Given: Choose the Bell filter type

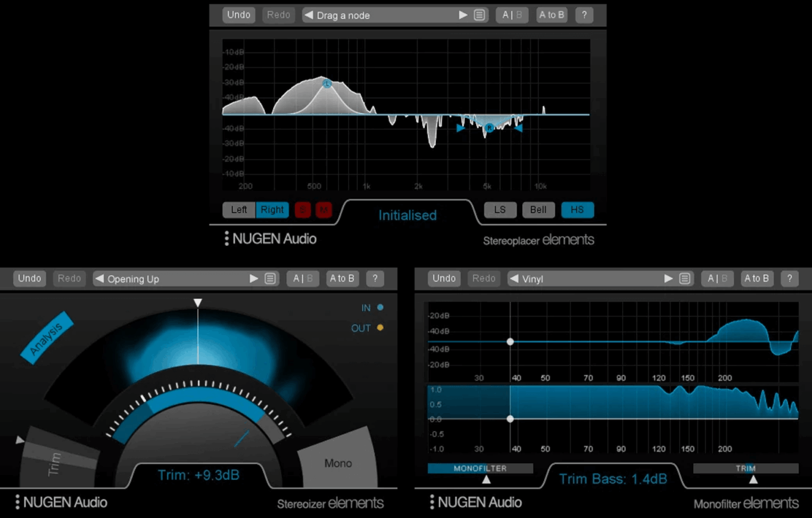Looking at the screenshot, I should click(538, 210).
